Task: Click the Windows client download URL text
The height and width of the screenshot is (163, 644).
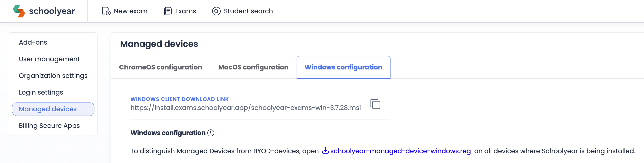Action: (x=246, y=108)
